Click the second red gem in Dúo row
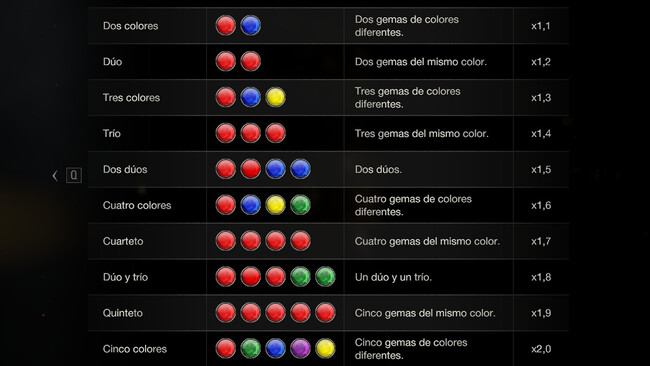650x366 pixels. click(x=251, y=61)
